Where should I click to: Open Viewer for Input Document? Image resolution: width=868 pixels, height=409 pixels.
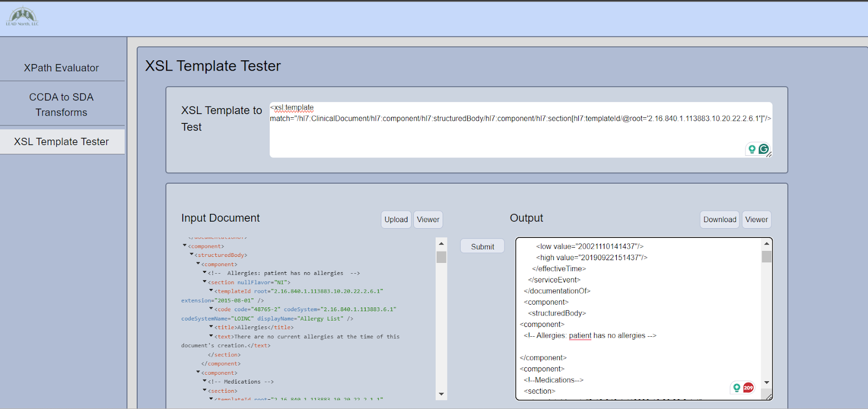coord(428,219)
